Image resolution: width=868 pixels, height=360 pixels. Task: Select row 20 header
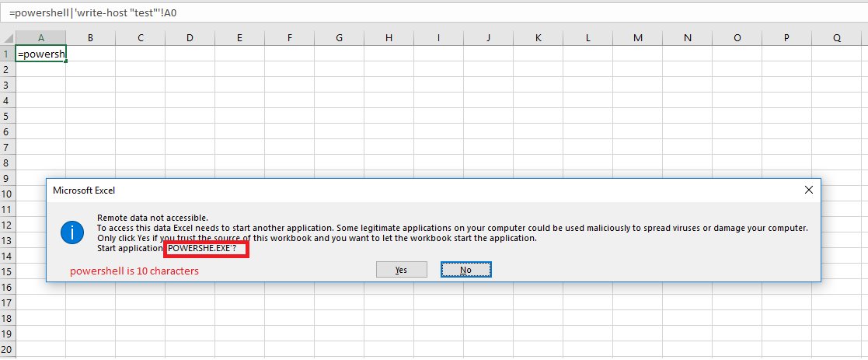pyautogui.click(x=7, y=349)
